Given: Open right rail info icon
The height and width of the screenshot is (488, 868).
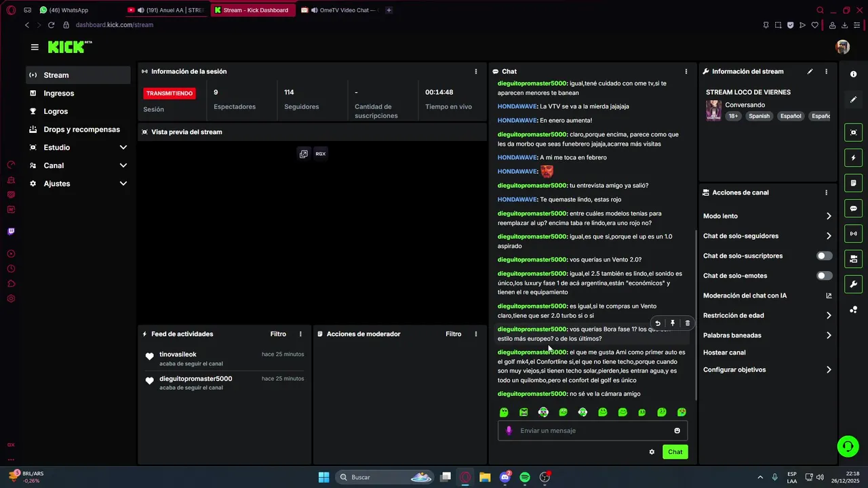Looking at the screenshot, I should (854, 74).
